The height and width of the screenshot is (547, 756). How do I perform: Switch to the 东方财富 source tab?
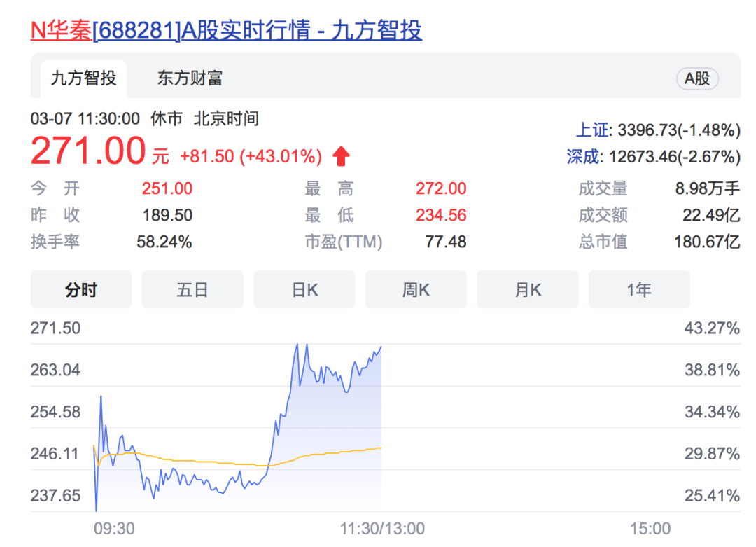tap(189, 78)
